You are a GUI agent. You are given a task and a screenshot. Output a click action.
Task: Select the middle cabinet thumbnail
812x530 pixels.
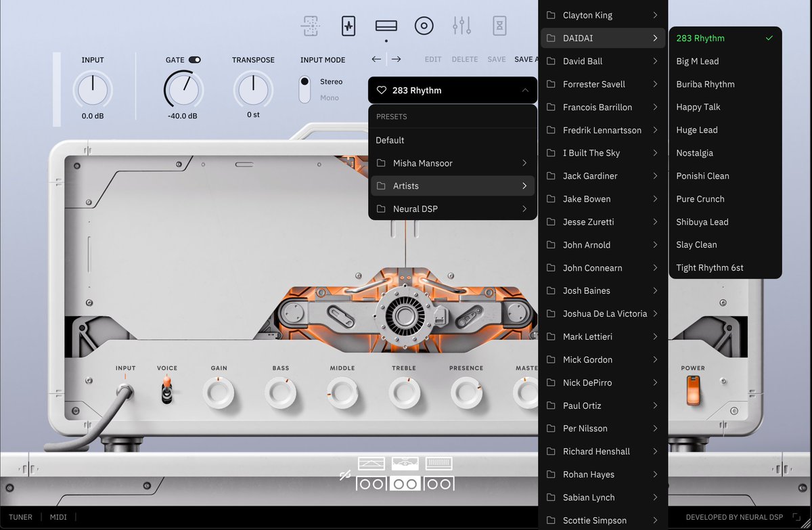(405, 483)
